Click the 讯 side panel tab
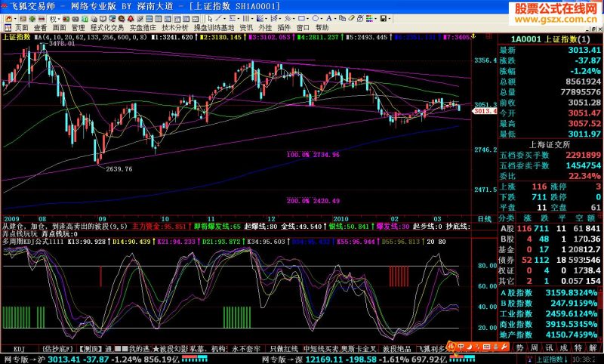The height and width of the screenshot is (364, 604). (549, 348)
